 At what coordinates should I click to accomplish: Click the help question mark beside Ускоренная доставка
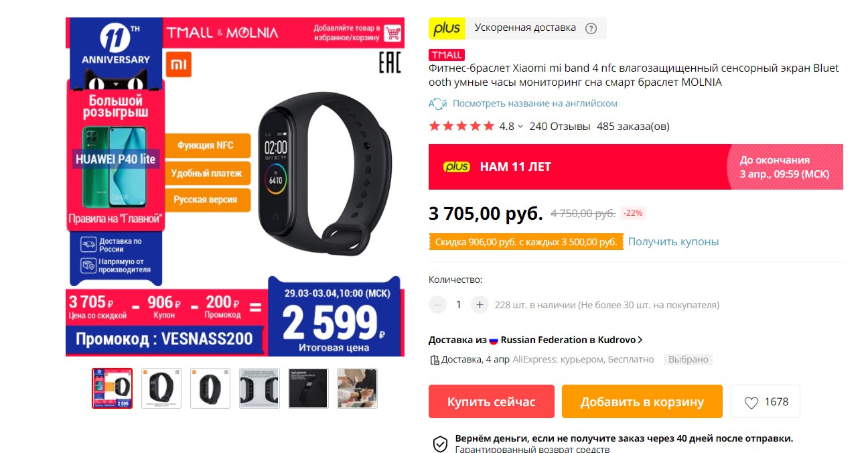tap(591, 28)
